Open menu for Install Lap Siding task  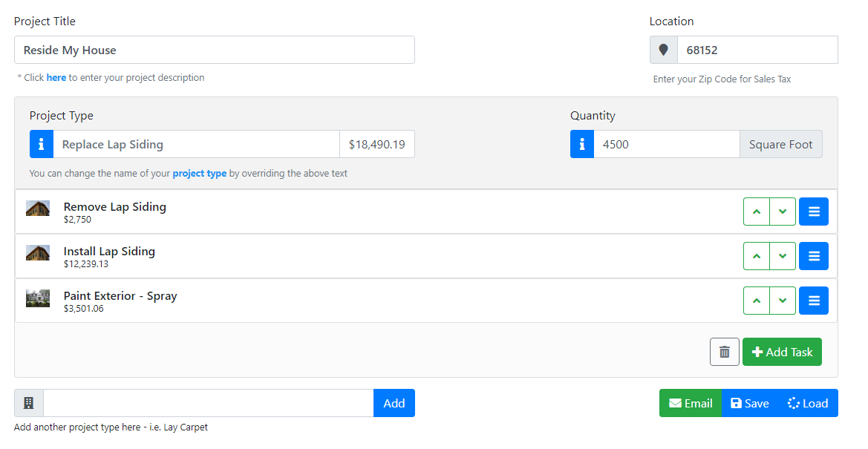click(x=814, y=256)
